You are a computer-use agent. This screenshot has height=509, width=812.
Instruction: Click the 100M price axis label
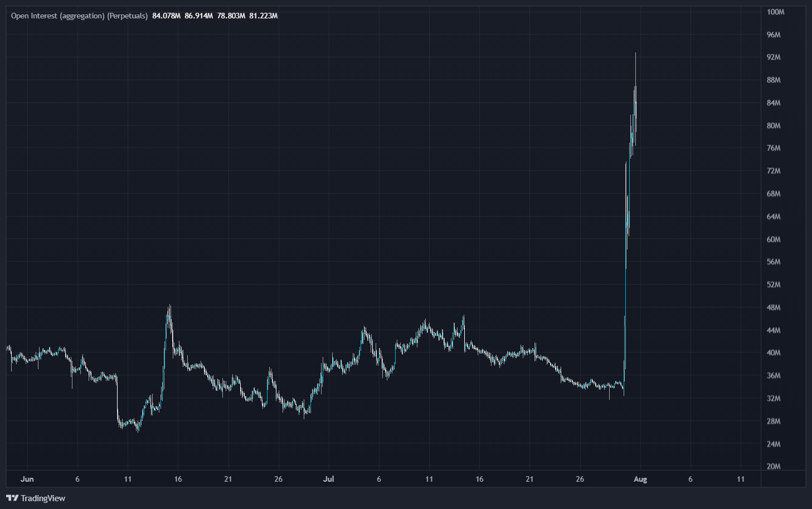pos(775,12)
